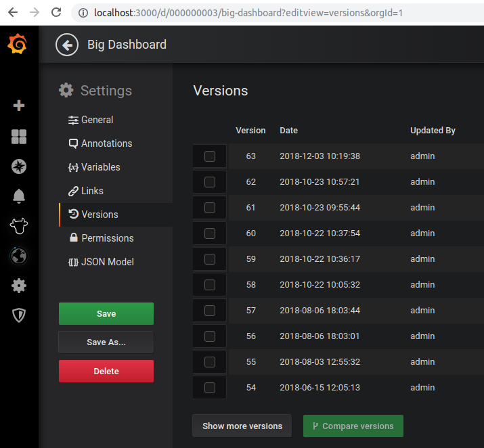
Task: Click the browser forward arrow
Action: coord(35,12)
